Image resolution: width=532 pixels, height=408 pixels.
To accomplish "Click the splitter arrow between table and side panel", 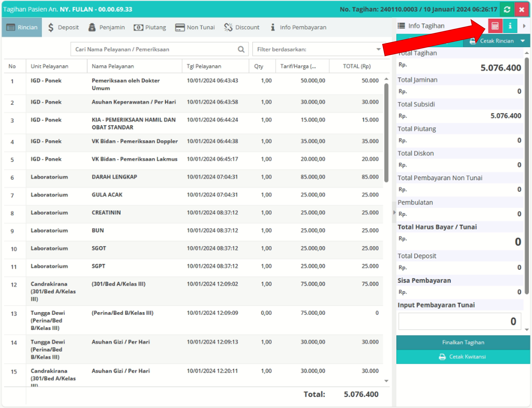I will pyautogui.click(x=394, y=213).
